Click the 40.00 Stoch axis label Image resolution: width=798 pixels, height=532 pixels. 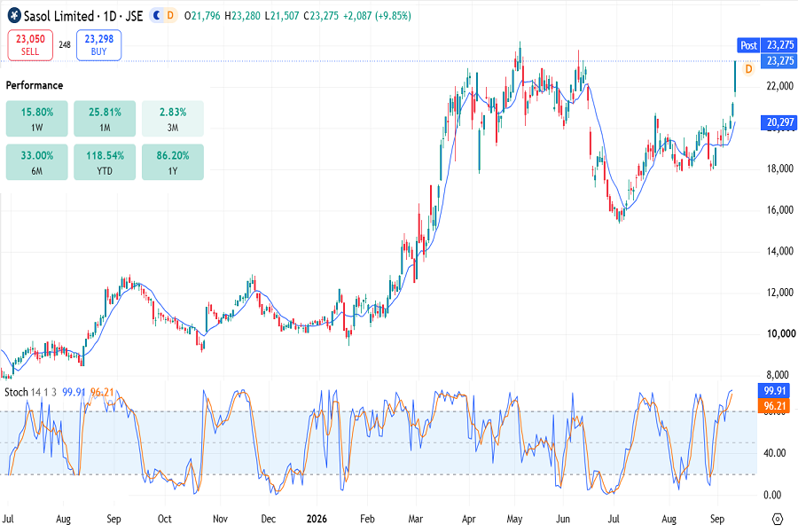click(776, 452)
